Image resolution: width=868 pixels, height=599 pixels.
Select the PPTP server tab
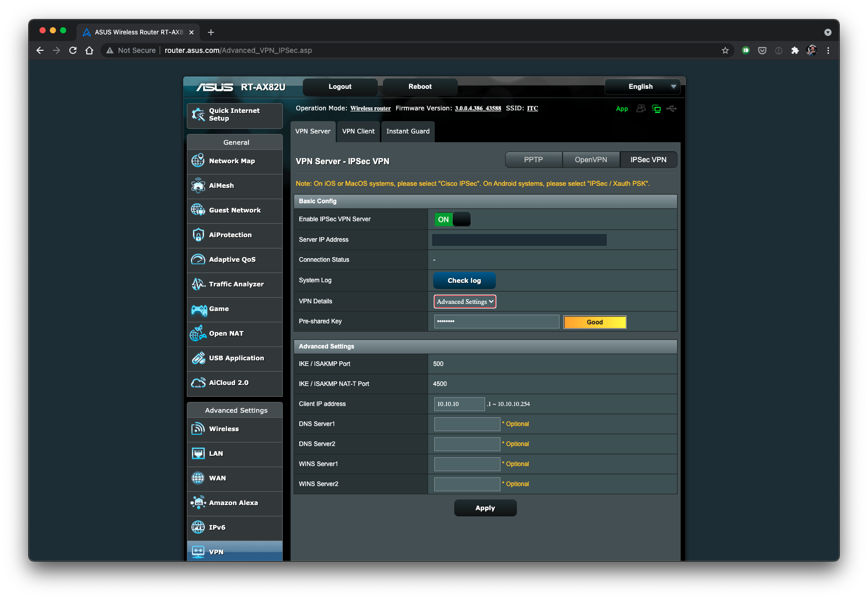click(533, 160)
